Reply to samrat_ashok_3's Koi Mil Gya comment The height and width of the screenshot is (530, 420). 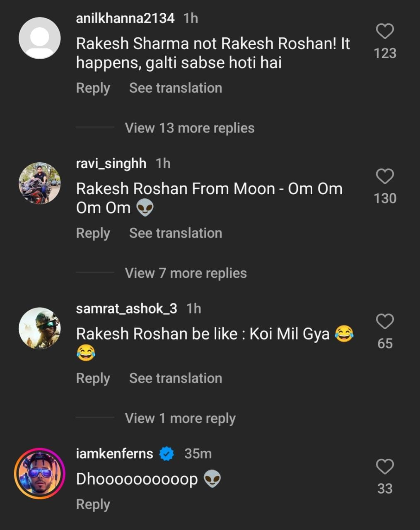click(93, 378)
